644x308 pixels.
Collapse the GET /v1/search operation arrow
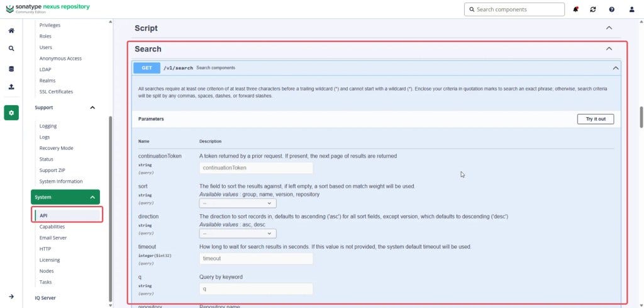tap(615, 68)
